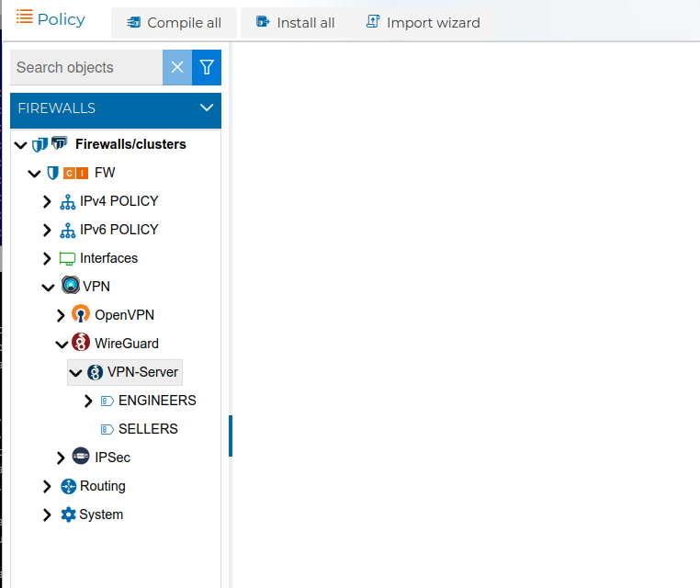
Task: Expand the IPv6 POLICY node
Action: tap(47, 230)
